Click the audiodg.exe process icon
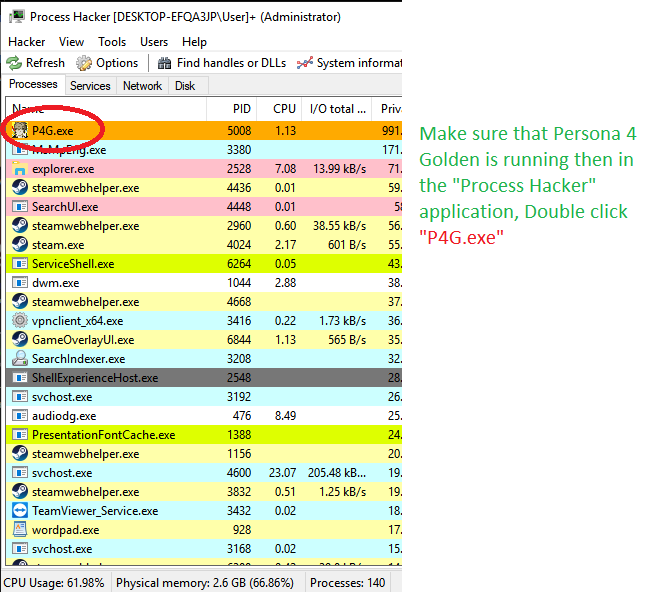The width and height of the screenshot is (650, 609). 19,415
